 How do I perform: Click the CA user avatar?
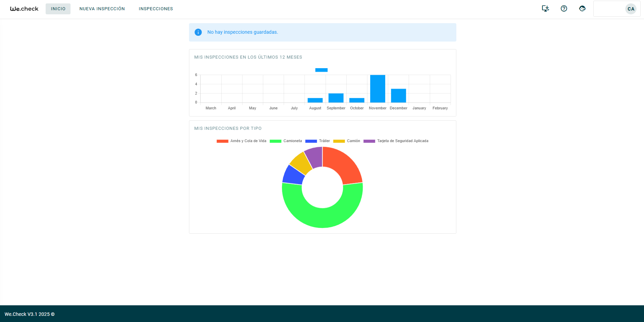pyautogui.click(x=631, y=9)
